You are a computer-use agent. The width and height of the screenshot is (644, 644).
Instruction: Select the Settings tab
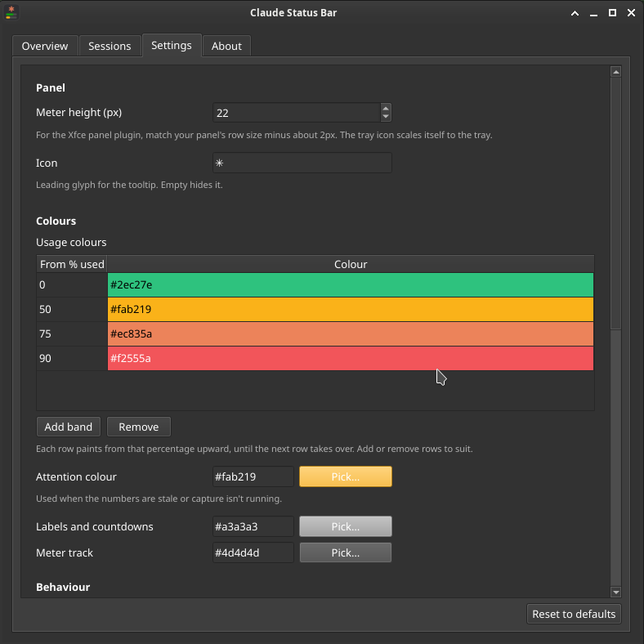pyautogui.click(x=172, y=45)
